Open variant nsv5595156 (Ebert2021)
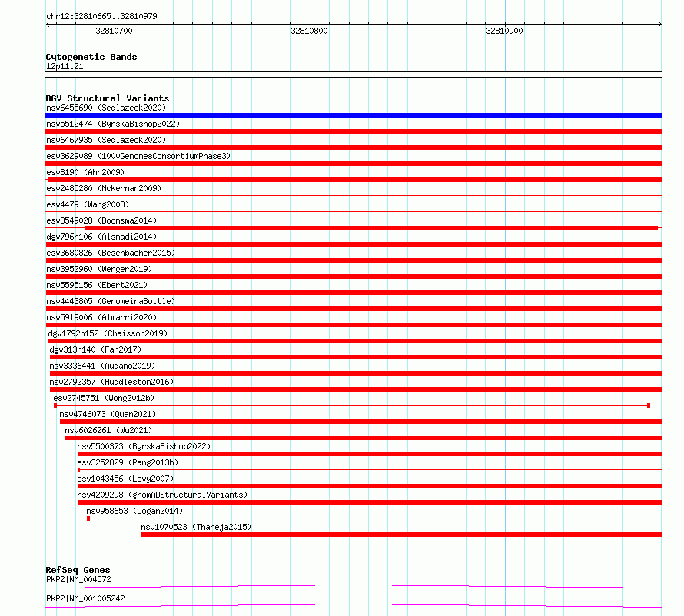Viewport: 684px width, 616px height. pyautogui.click(x=97, y=285)
